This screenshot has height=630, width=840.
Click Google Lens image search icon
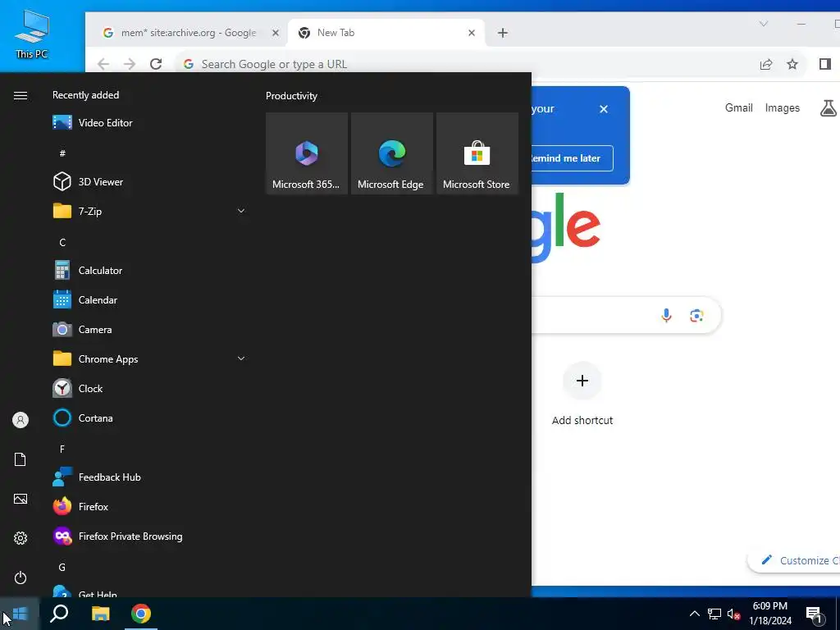[696, 316]
